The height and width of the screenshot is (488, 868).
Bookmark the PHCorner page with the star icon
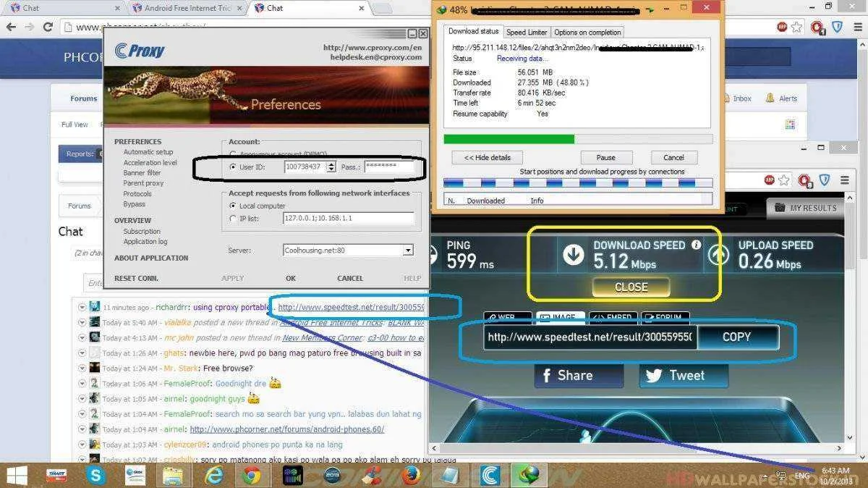(797, 27)
